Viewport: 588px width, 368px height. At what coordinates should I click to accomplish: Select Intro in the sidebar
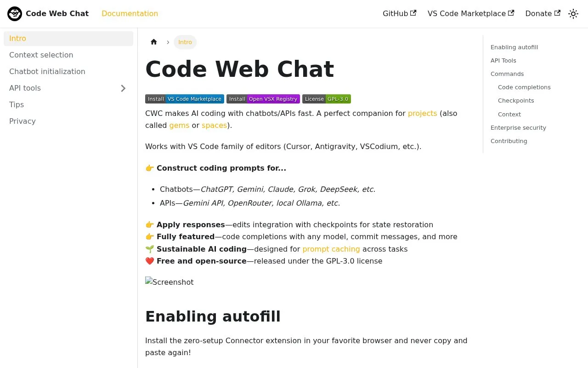coord(68,39)
